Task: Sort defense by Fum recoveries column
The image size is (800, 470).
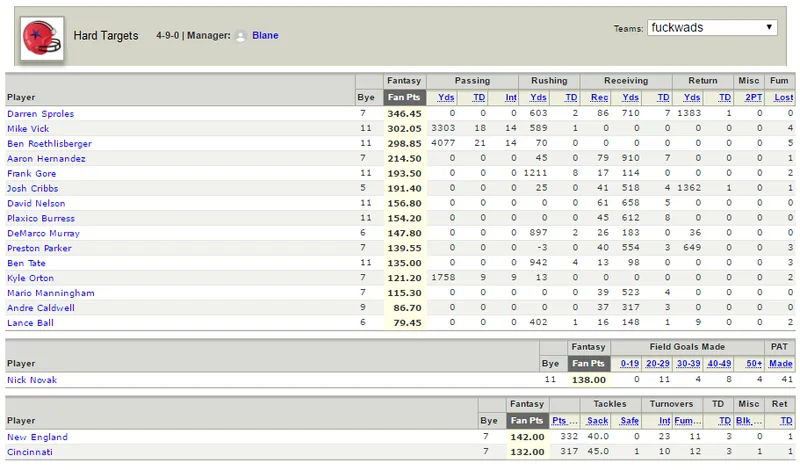Action: (x=688, y=421)
